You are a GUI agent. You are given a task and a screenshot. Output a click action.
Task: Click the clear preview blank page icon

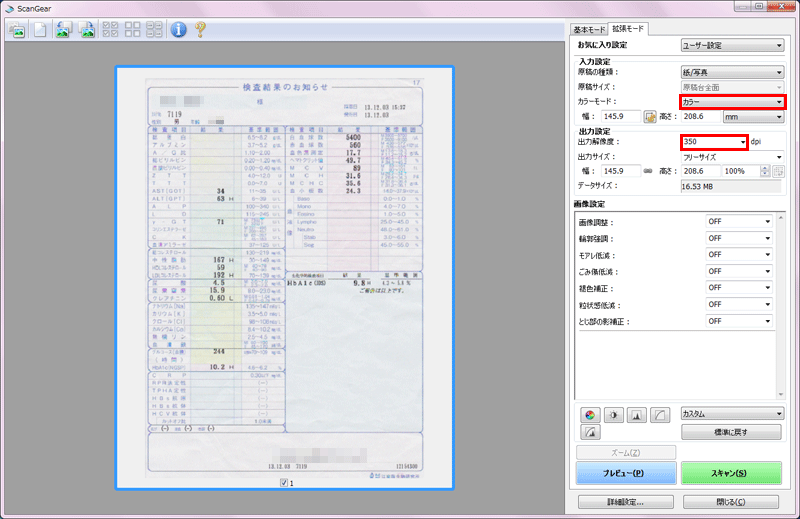pos(40,30)
